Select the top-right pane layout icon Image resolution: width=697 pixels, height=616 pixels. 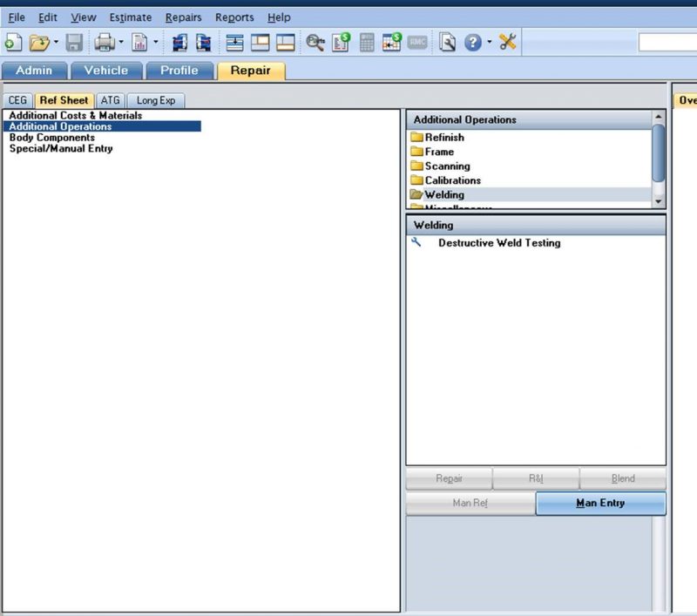(x=260, y=42)
